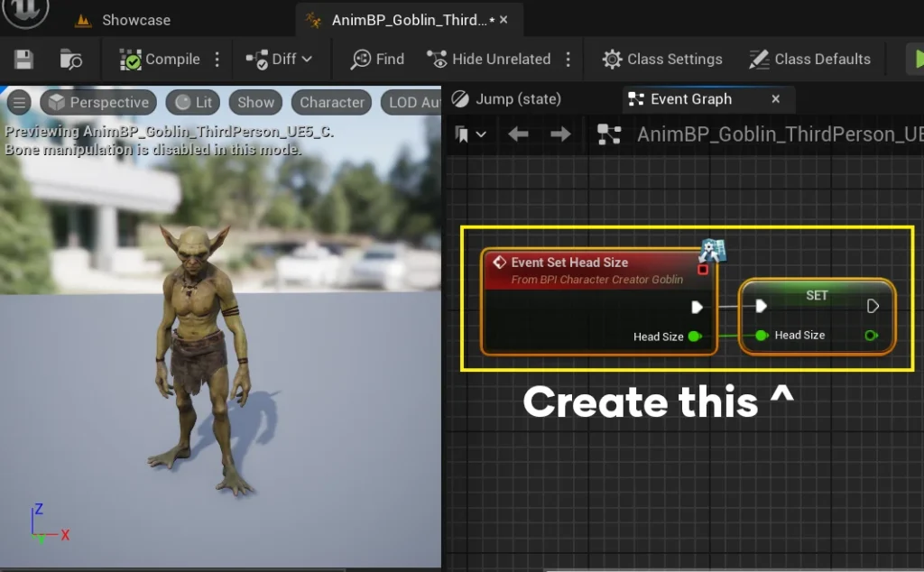The height and width of the screenshot is (572, 924).
Task: Navigate back with the graph back arrow
Action: (518, 134)
